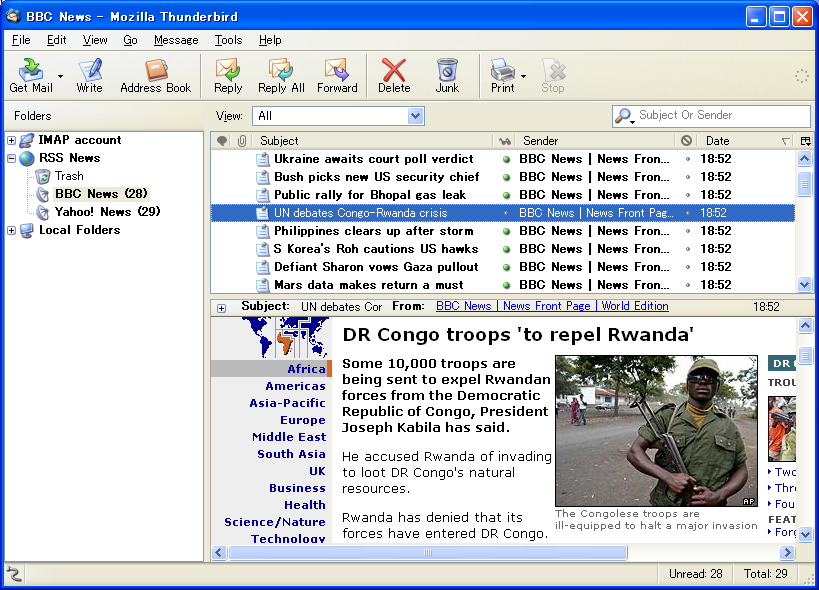The image size is (819, 590).
Task: Open 'Public rally for Bhopal gas leak'
Action: [370, 195]
